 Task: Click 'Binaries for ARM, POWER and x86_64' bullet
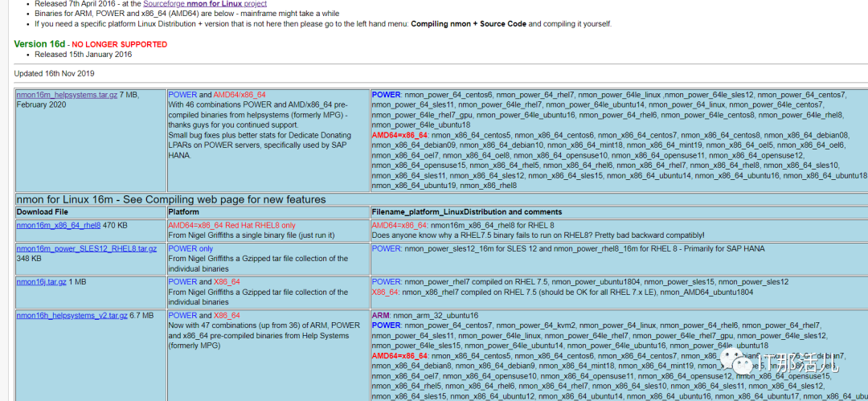(x=187, y=14)
